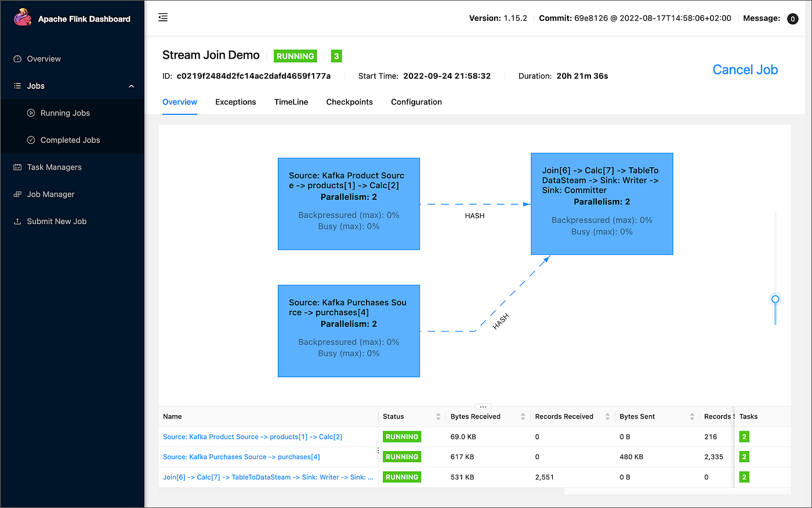This screenshot has width=812, height=508.
Task: Click the Completed Jobs check-circle icon
Action: (x=31, y=140)
